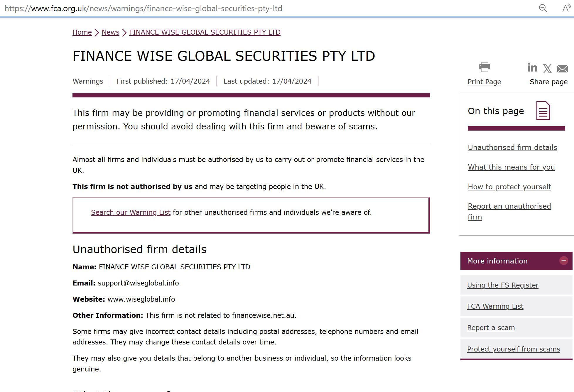Open the Report a scam link
The height and width of the screenshot is (392, 574).
[491, 328]
